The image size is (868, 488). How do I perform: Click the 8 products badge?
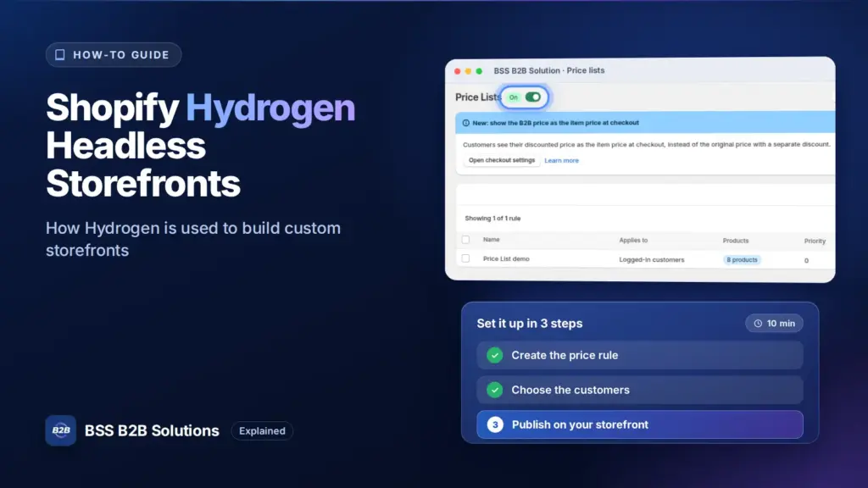tap(742, 259)
